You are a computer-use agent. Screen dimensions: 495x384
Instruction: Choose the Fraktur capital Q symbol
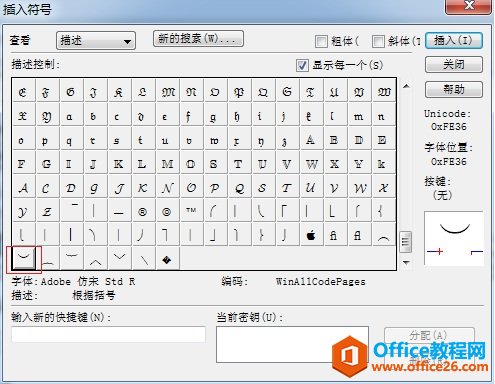pyautogui.click(x=262, y=92)
